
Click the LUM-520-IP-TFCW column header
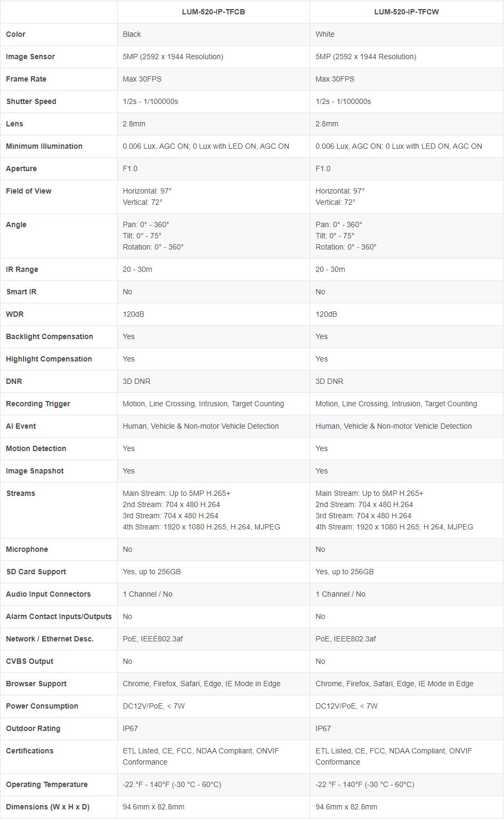pos(406,12)
